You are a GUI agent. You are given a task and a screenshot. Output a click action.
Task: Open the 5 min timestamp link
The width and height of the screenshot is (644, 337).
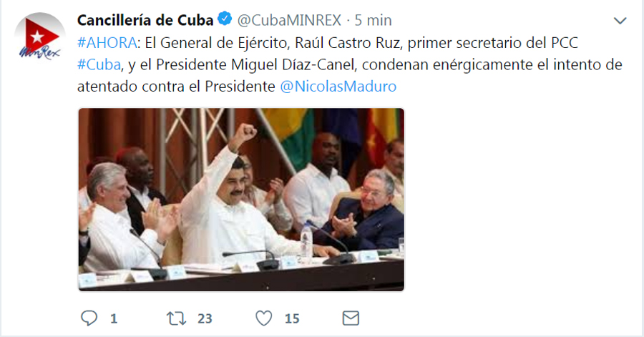[374, 20]
